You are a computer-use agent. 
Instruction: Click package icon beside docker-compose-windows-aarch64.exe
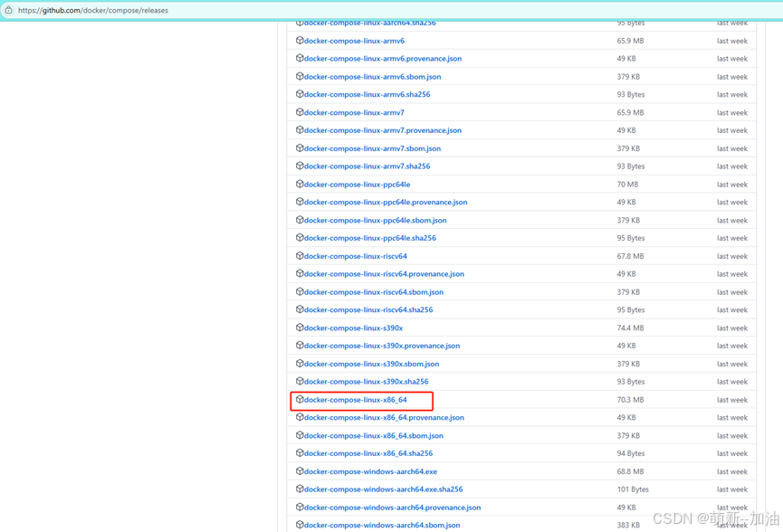(300, 471)
